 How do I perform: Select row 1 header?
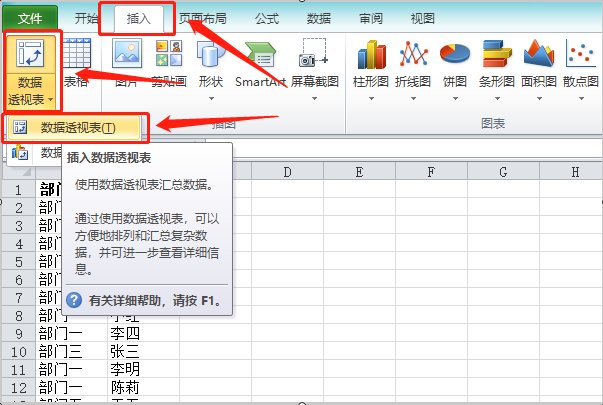pos(18,190)
